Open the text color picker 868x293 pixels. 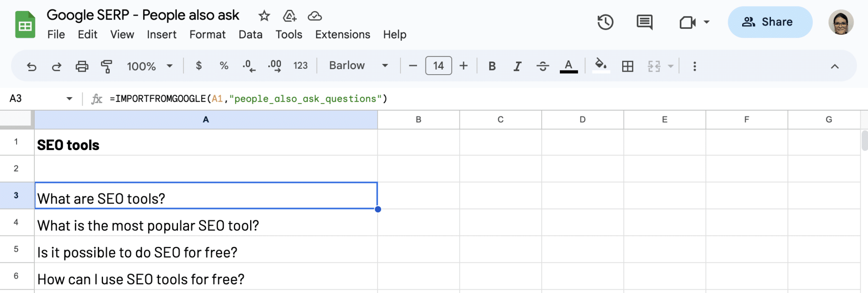[x=569, y=66]
